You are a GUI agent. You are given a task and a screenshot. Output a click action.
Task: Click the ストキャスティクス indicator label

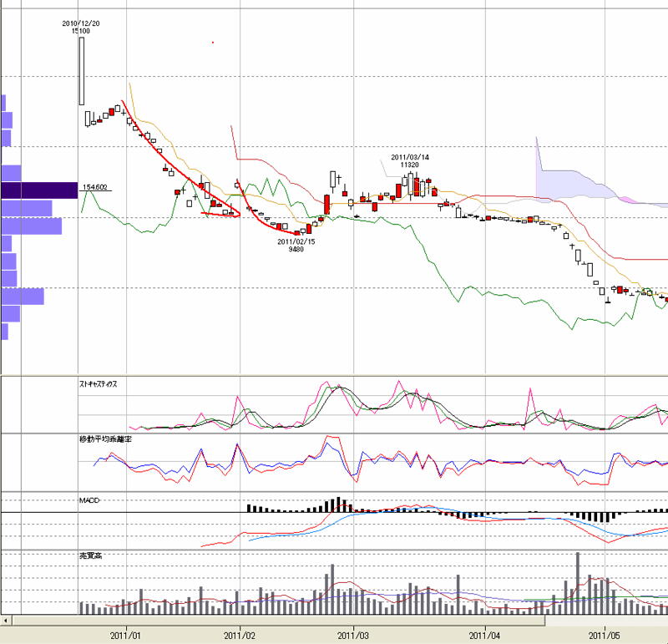tap(98, 383)
